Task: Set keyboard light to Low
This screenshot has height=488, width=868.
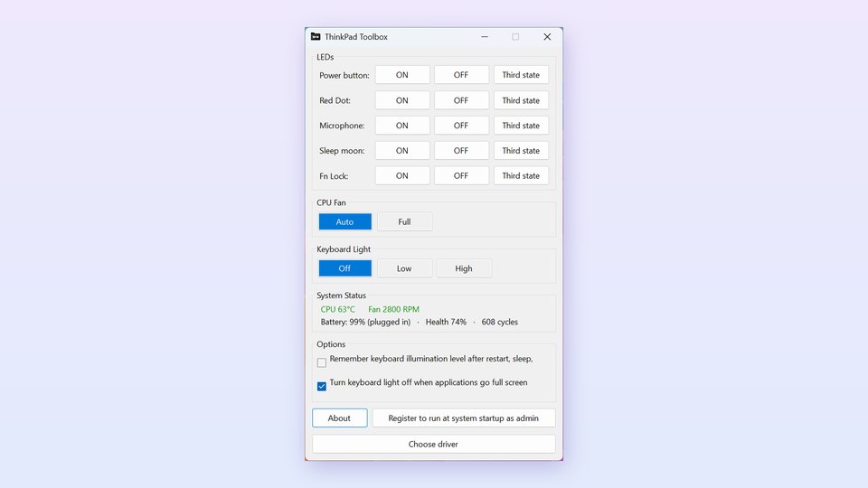Action: tap(405, 268)
